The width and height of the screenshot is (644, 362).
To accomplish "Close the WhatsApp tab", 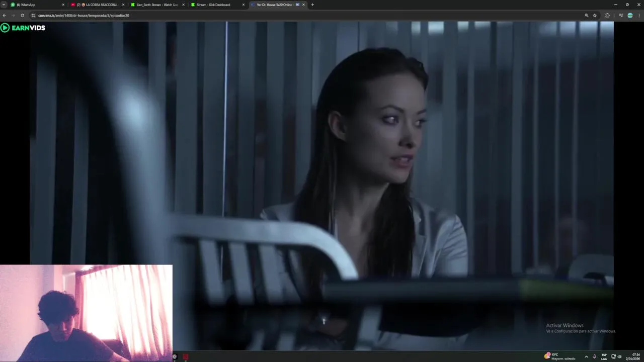I will pos(63,5).
